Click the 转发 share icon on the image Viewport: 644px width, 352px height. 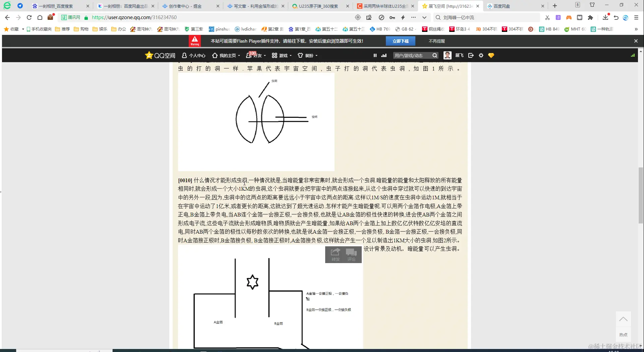335,254
